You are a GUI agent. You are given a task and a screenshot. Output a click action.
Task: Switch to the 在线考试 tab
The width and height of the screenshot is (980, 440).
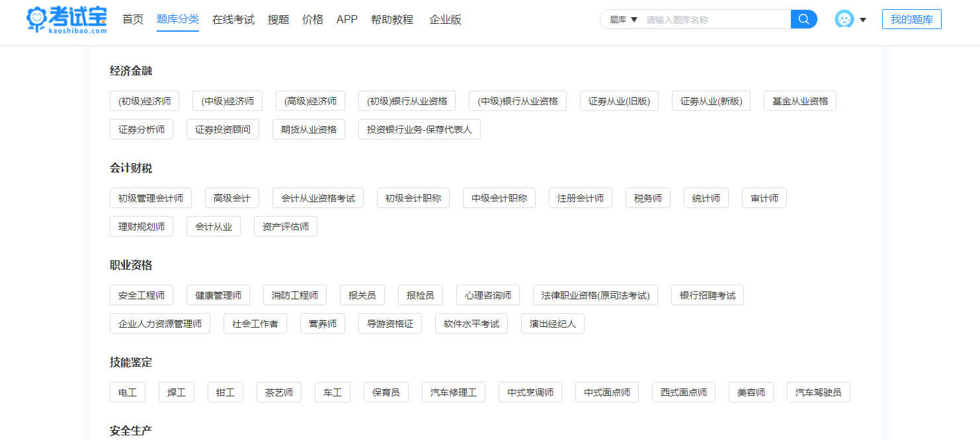pos(233,19)
